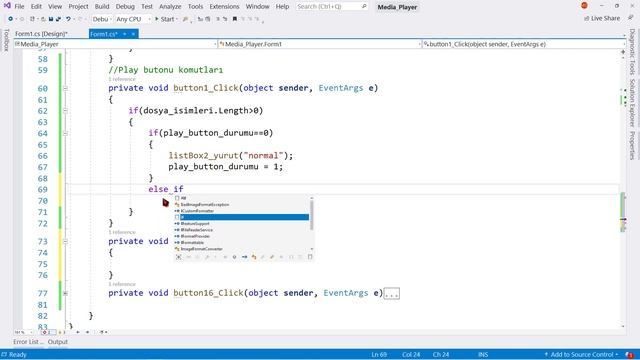Open the Help menu
Viewport: 640px width, 360px height.
(x=282, y=7)
